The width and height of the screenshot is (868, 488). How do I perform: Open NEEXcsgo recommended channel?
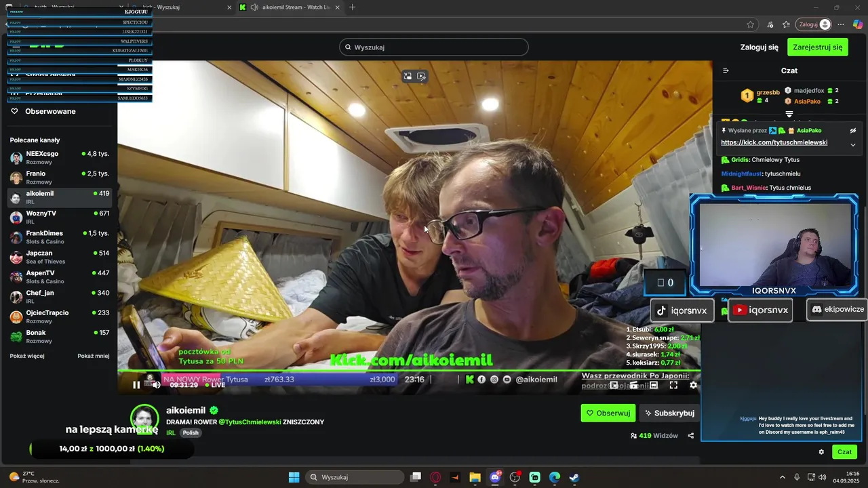(59, 158)
